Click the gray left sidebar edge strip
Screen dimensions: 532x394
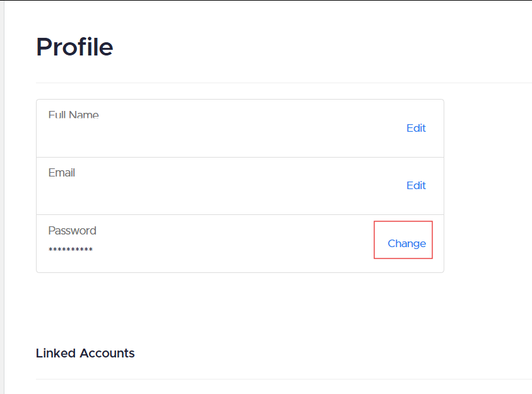tap(2, 197)
